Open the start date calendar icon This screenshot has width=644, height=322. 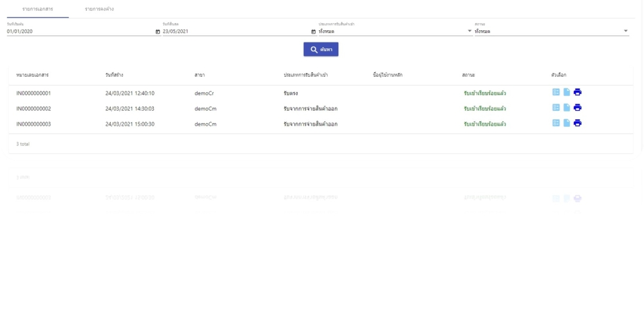(158, 31)
